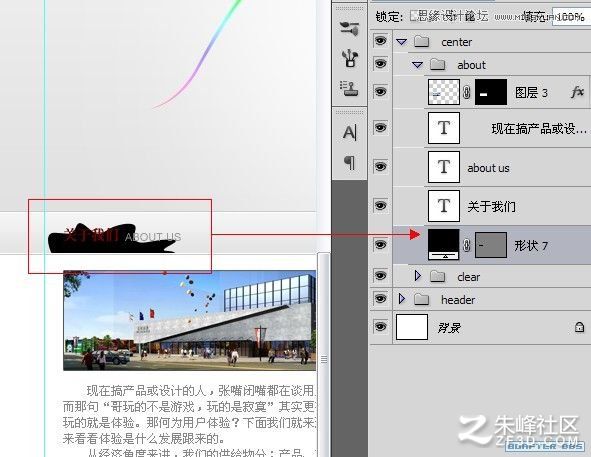
Task: Click the document vertical scrollbar
Action: 323,354
